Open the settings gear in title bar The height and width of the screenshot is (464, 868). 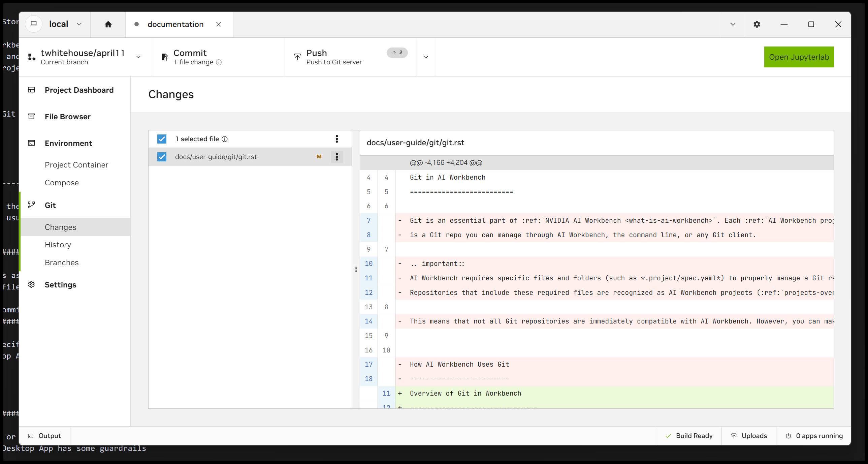757,24
